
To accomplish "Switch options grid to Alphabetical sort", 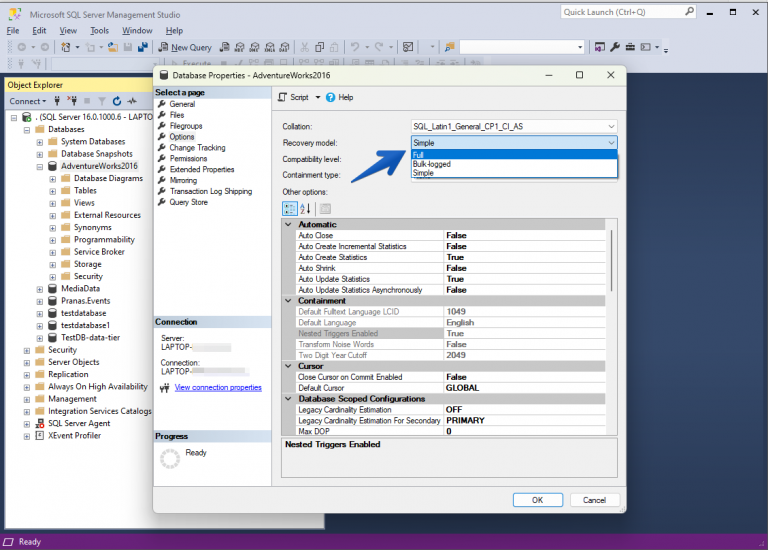I will tap(305, 209).
